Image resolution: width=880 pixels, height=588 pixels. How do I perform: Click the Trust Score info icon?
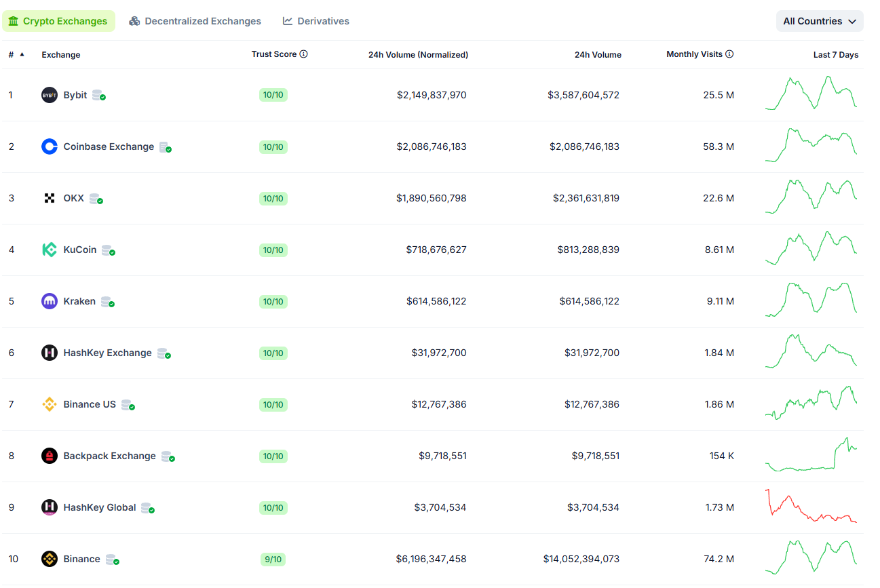tap(303, 54)
